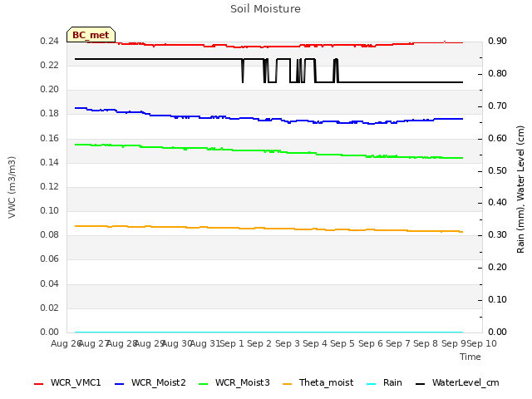Viewport: 532px width, 399px height.
Task: Click the black WaterLevel_cm legend swatch
Action: [421, 384]
